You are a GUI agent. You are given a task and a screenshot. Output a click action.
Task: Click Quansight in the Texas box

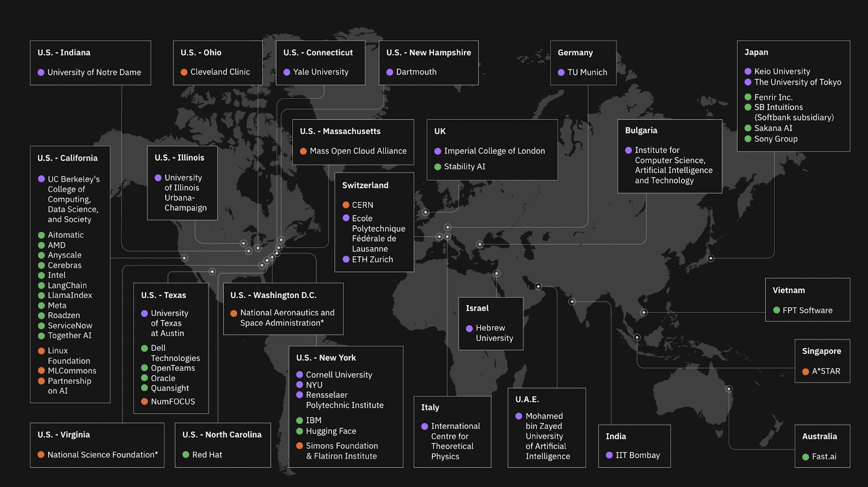pos(165,388)
